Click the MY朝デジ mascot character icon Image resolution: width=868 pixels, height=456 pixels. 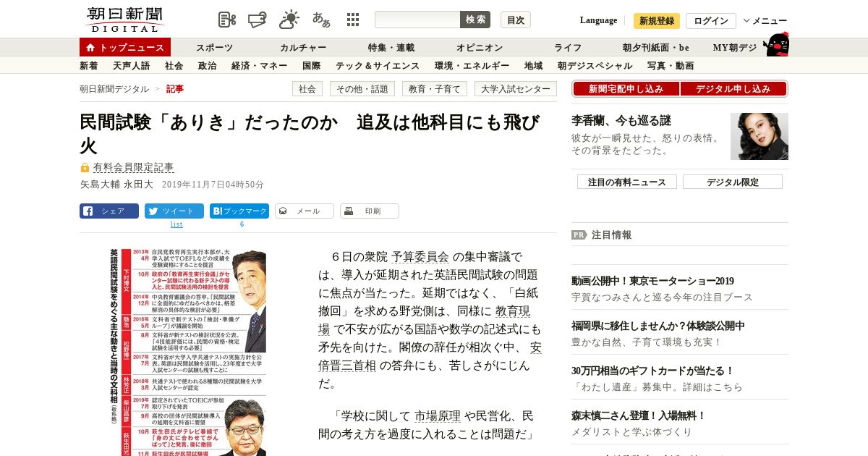click(x=776, y=45)
